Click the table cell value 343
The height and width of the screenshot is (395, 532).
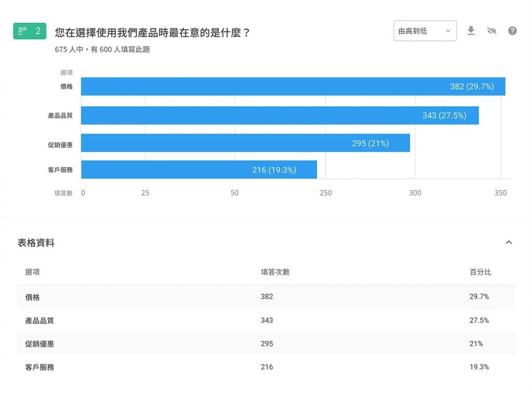267,320
